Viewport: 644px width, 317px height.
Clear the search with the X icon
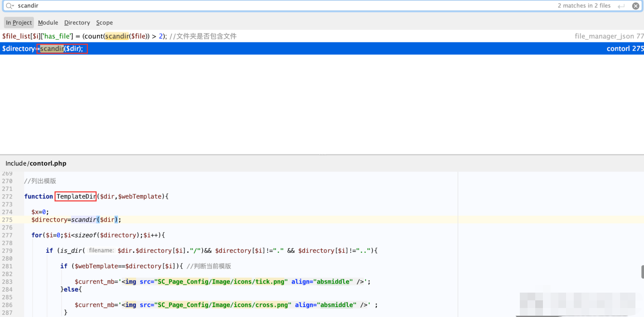tap(636, 6)
